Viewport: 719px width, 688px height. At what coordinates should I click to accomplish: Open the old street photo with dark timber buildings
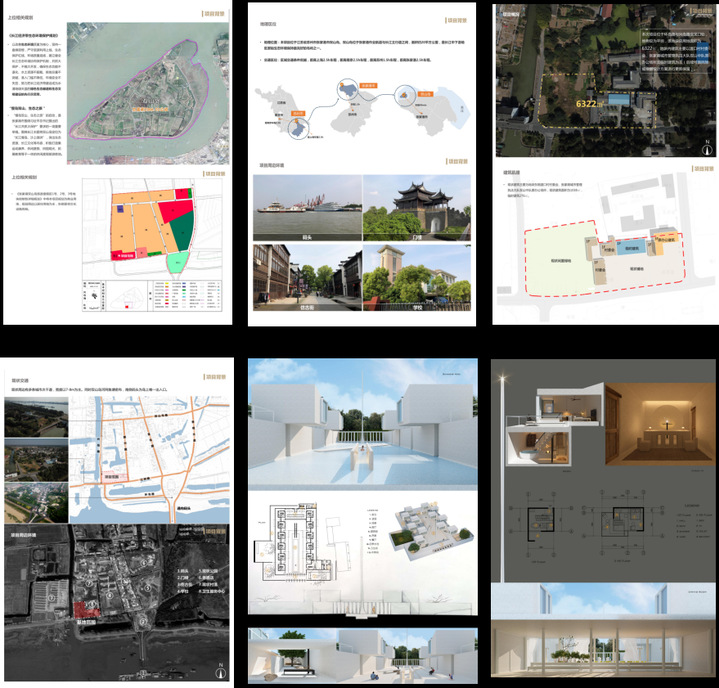pyautogui.click(x=307, y=277)
